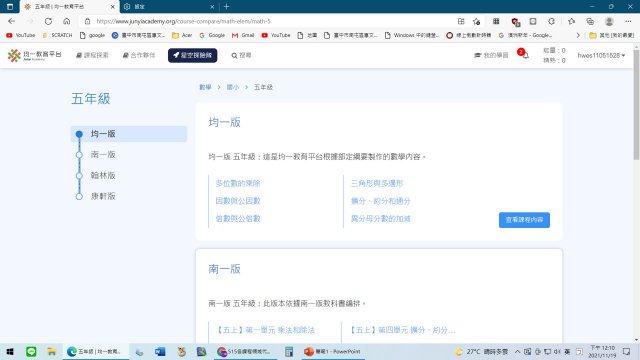Open 【五上】第一單元 乘法和除法 link
Image resolution: width=640 pixels, height=360 pixels.
(264, 329)
